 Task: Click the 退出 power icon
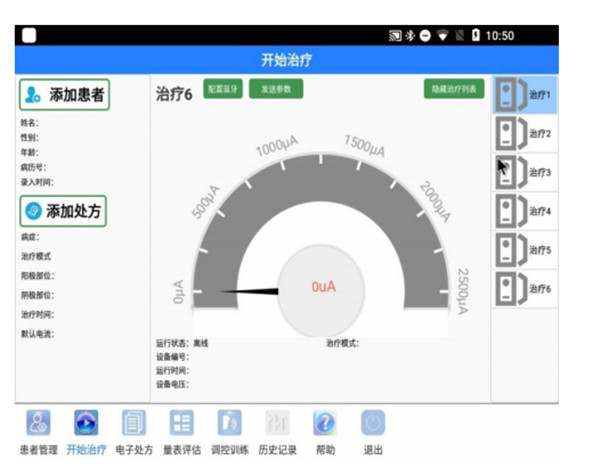click(373, 423)
